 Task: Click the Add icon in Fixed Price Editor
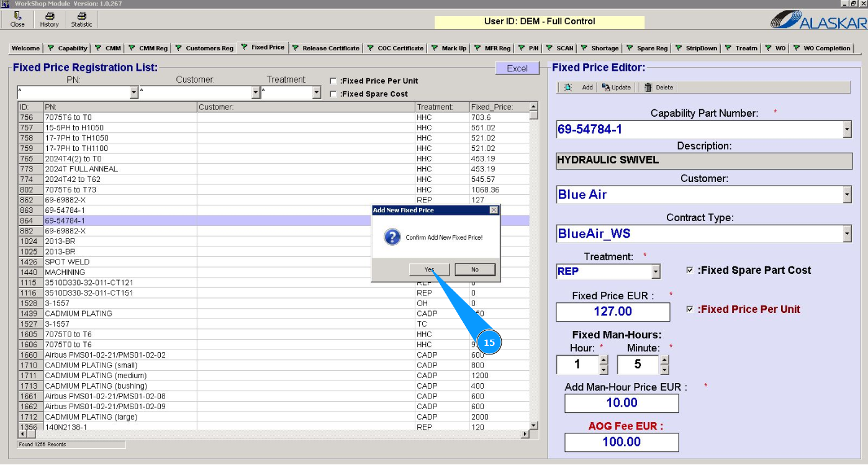pos(587,88)
